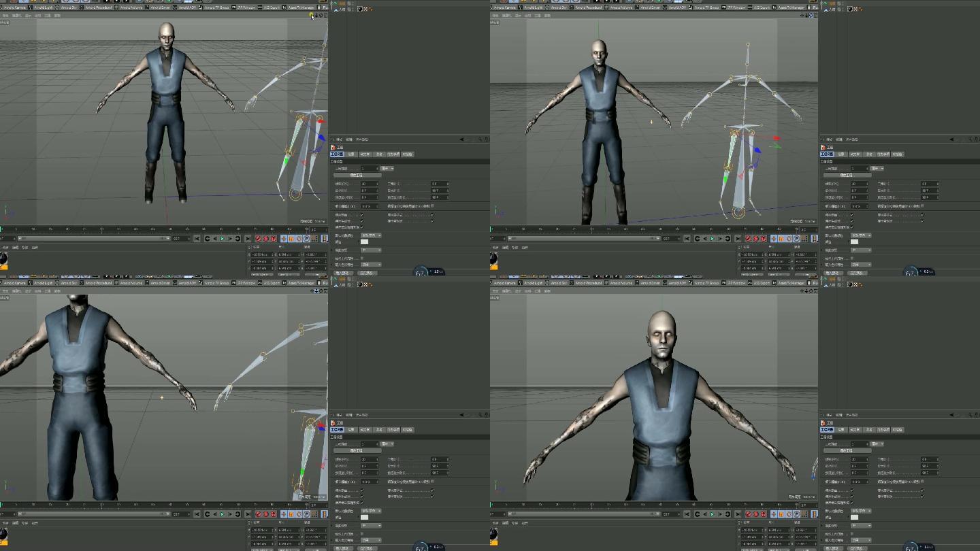Toggle autokeying icon in top-left screenshot
Image resolution: width=980 pixels, height=551 pixels.
(266, 239)
